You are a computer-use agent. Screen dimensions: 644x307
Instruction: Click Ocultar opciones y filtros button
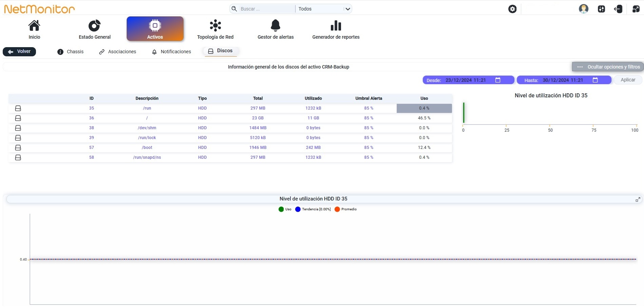pos(608,67)
